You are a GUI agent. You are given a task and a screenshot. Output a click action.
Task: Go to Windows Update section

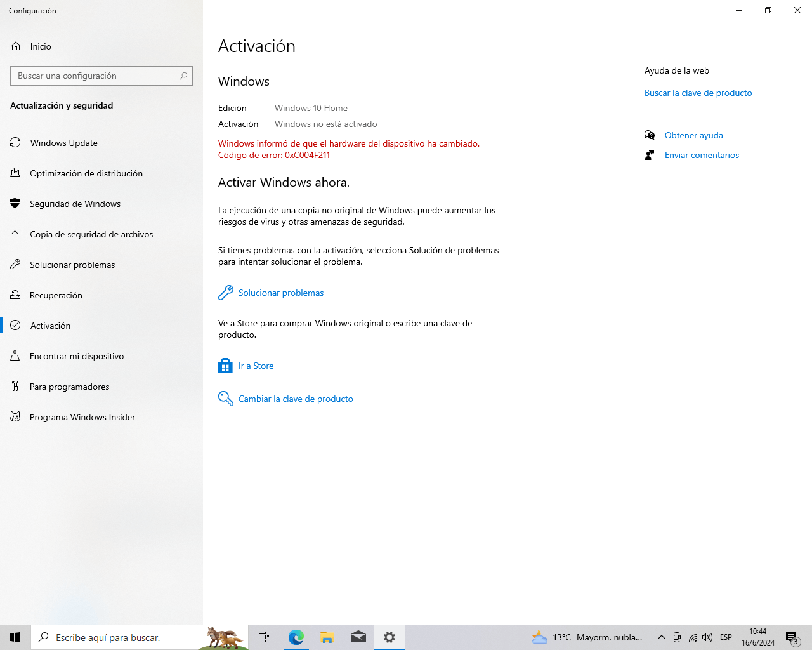point(101,143)
